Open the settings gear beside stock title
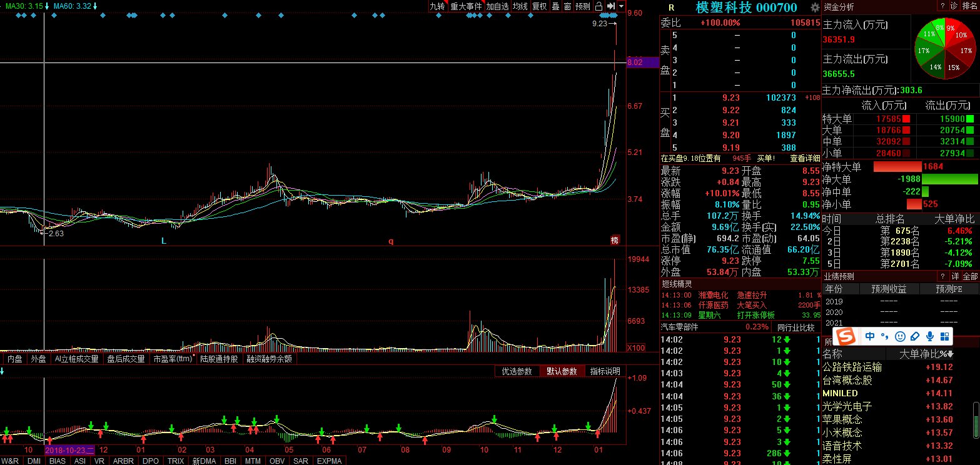The height and width of the screenshot is (465, 980). 814,7
